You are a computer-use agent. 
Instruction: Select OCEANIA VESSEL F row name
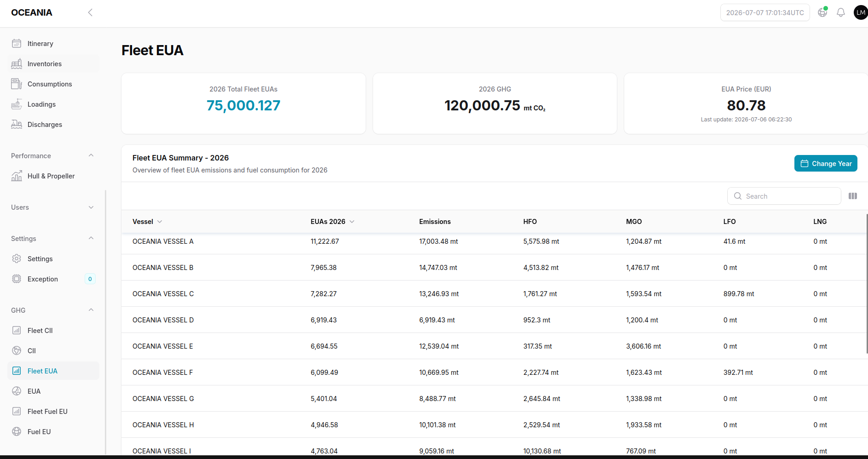(x=163, y=373)
